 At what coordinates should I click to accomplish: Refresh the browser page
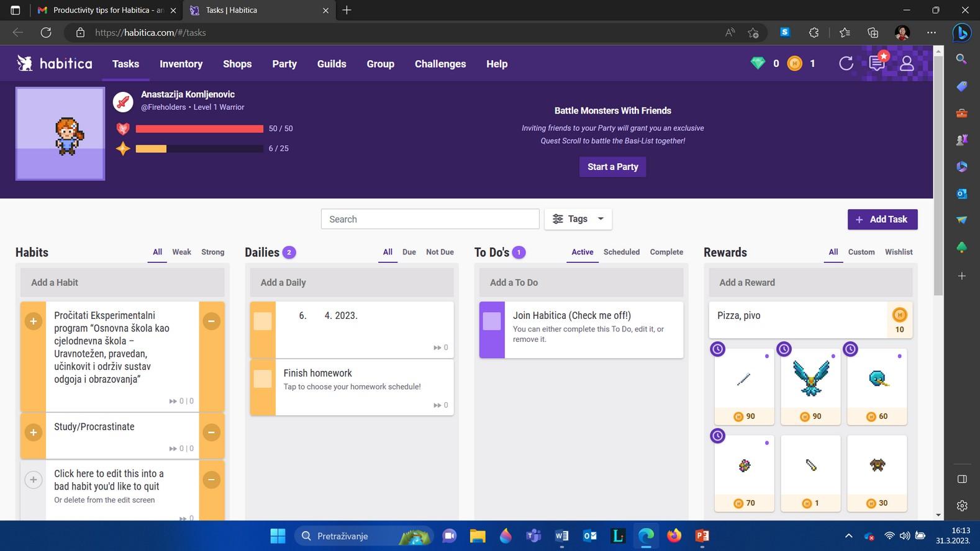[46, 32]
